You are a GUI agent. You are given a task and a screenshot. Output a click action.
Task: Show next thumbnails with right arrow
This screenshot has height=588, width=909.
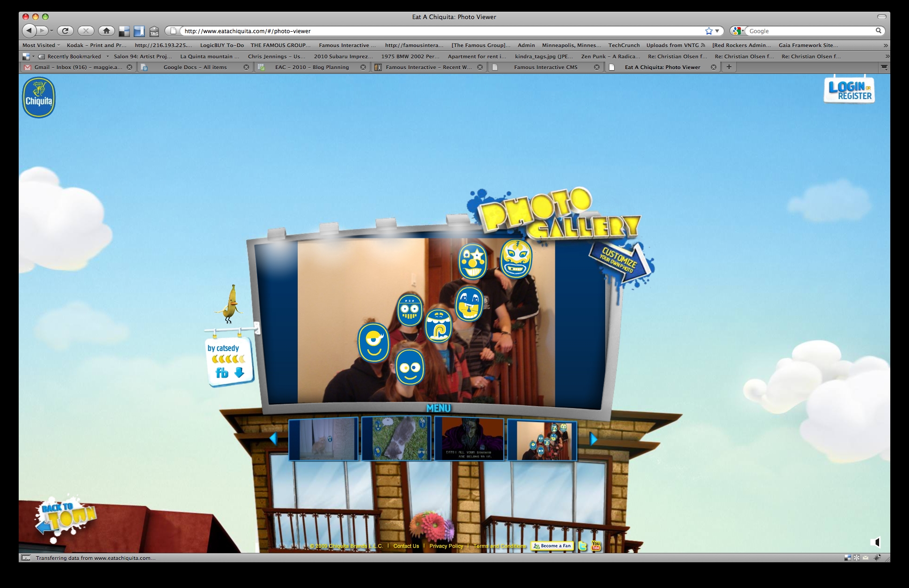coord(593,438)
